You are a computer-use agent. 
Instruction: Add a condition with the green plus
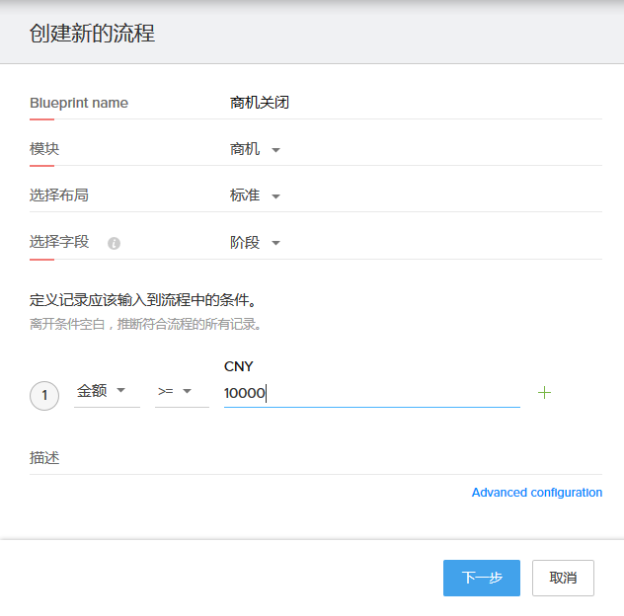pyautogui.click(x=544, y=392)
